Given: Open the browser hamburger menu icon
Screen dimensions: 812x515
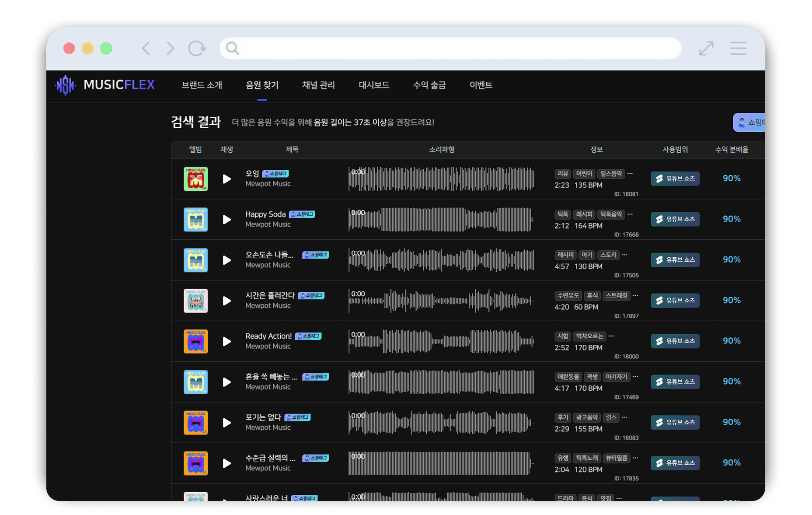Looking at the screenshot, I should click(738, 48).
